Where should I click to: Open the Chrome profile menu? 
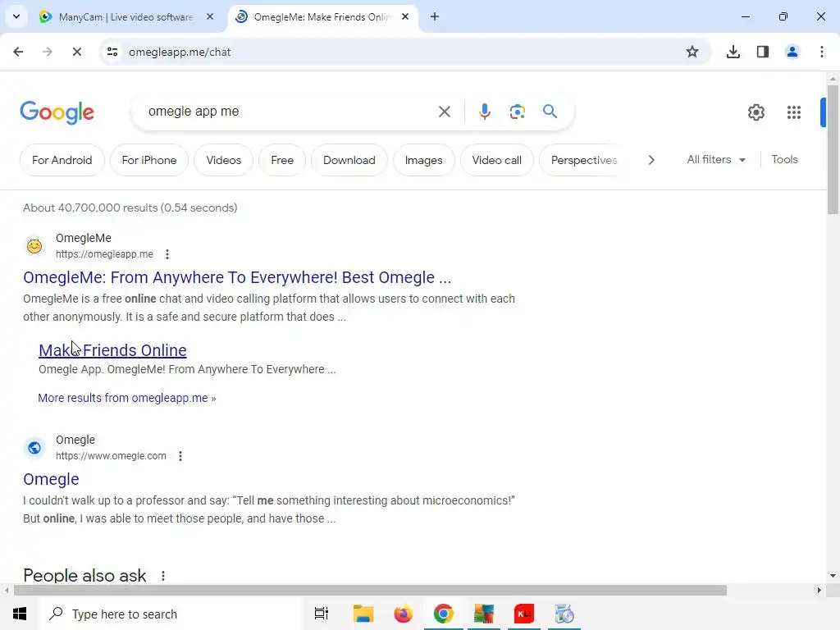click(792, 52)
